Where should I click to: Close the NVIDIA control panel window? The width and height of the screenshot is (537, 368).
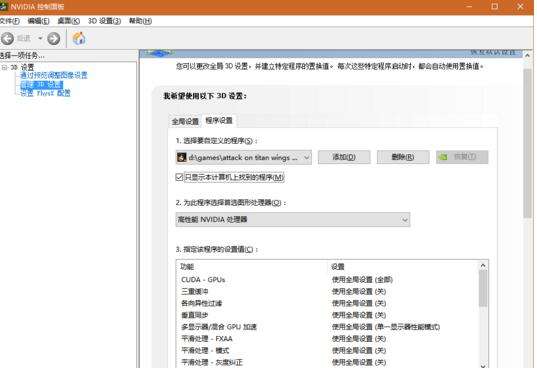click(x=521, y=7)
